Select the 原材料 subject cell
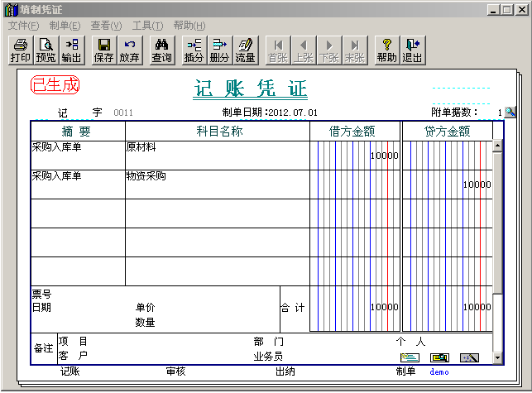This screenshot has height=393, width=532. pyautogui.click(x=217, y=156)
